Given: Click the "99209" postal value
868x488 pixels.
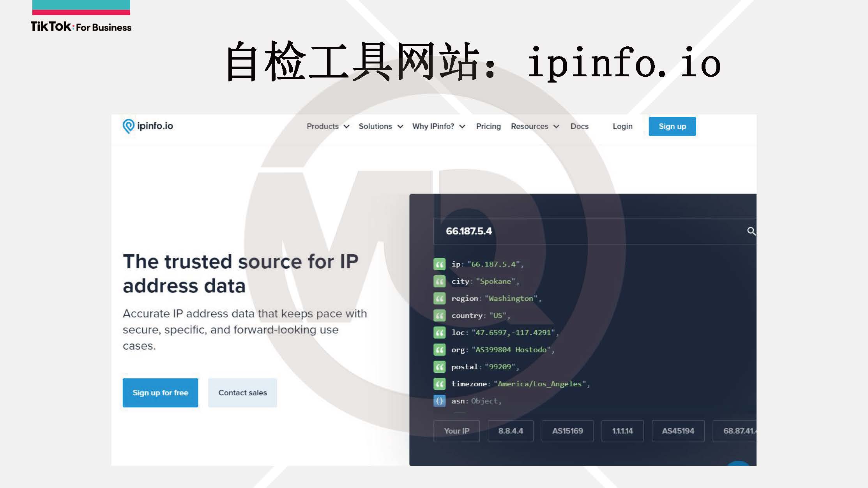Looking at the screenshot, I should (x=500, y=367).
